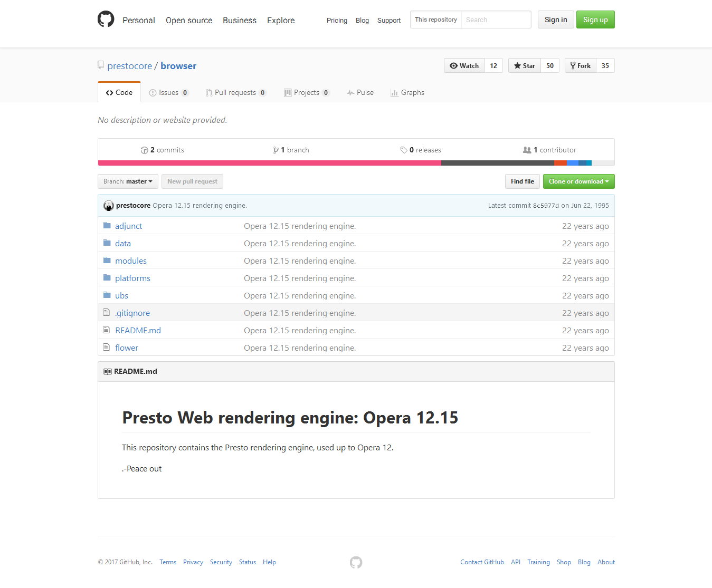Switch to the Projects tab
712x588 pixels.
pyautogui.click(x=307, y=92)
